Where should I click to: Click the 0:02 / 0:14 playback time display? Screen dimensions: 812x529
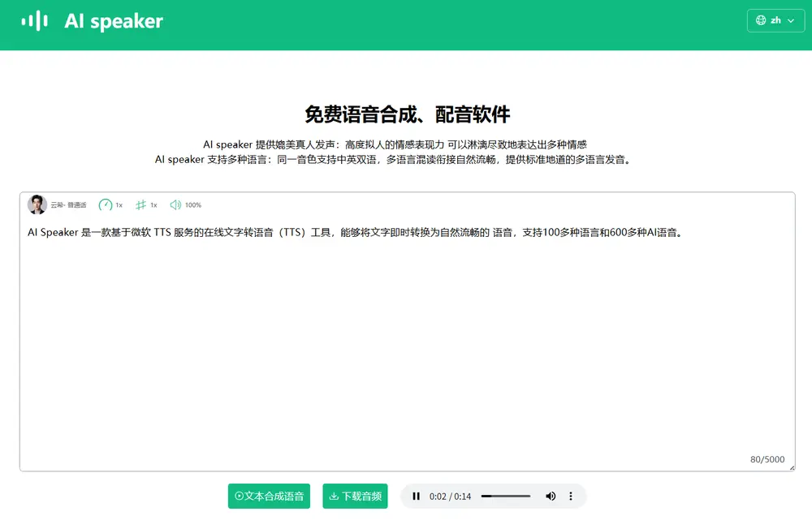pos(450,497)
